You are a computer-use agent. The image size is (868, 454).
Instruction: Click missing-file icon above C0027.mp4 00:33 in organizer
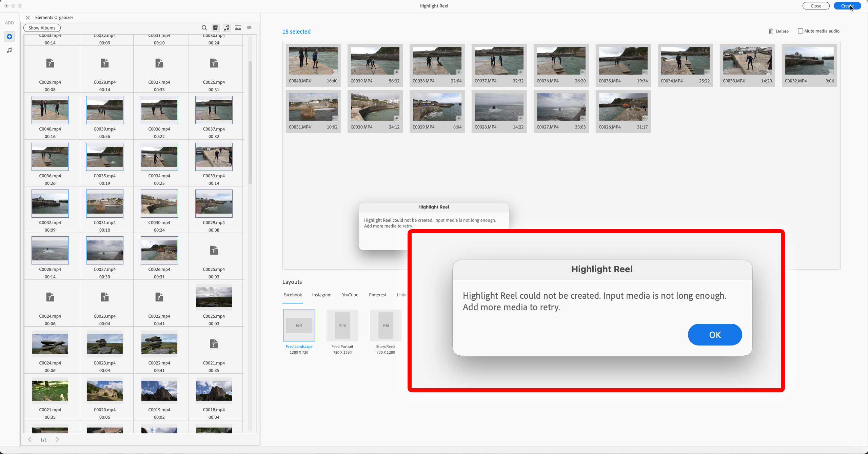point(159,63)
